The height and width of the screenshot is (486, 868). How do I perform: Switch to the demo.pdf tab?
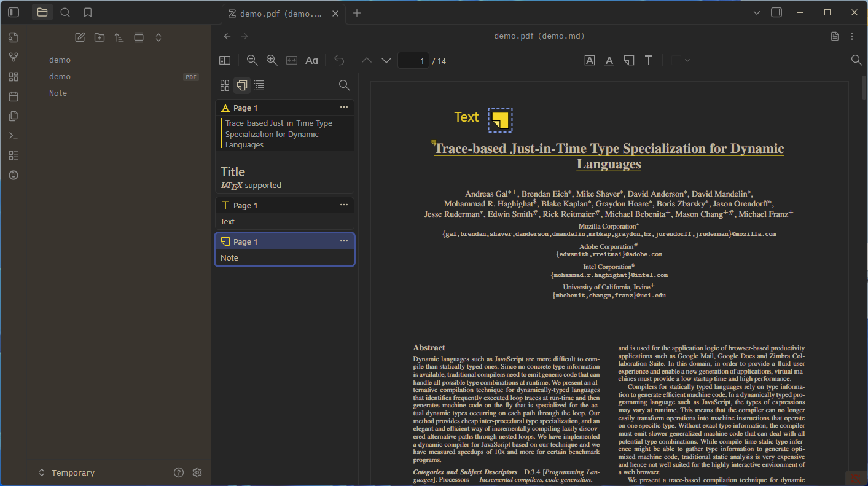(276, 12)
